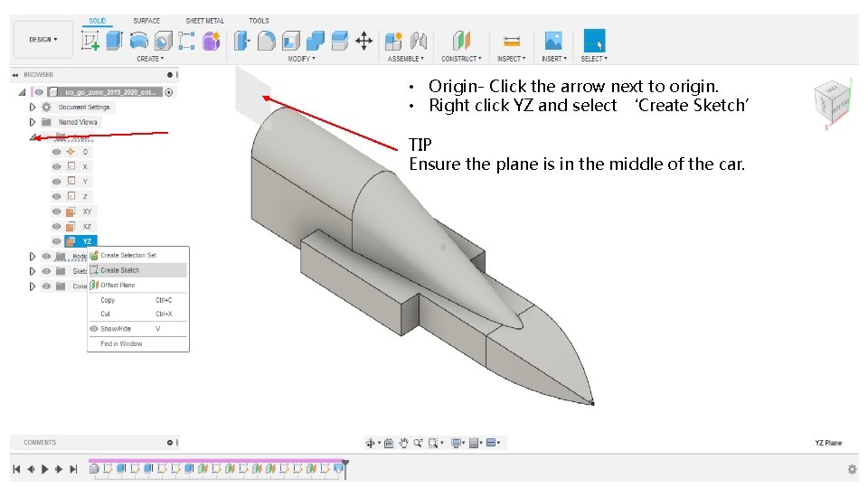
Task: Collapse the BROWSER panel arrows
Action: coord(15,75)
